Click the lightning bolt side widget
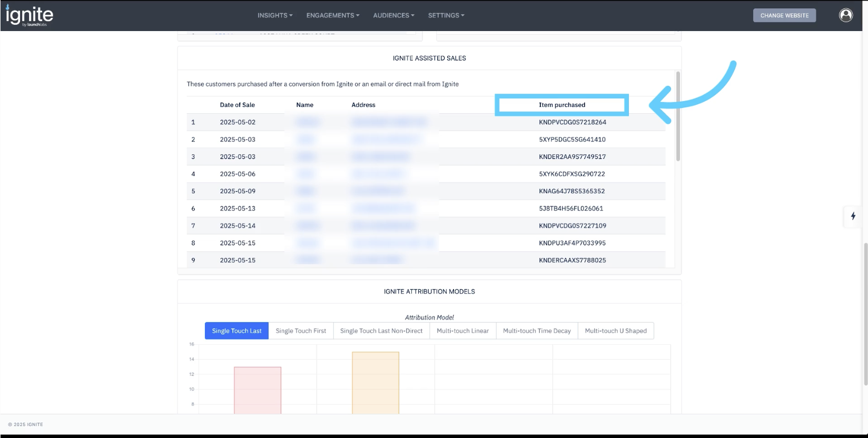The height and width of the screenshot is (438, 868). 853,216
